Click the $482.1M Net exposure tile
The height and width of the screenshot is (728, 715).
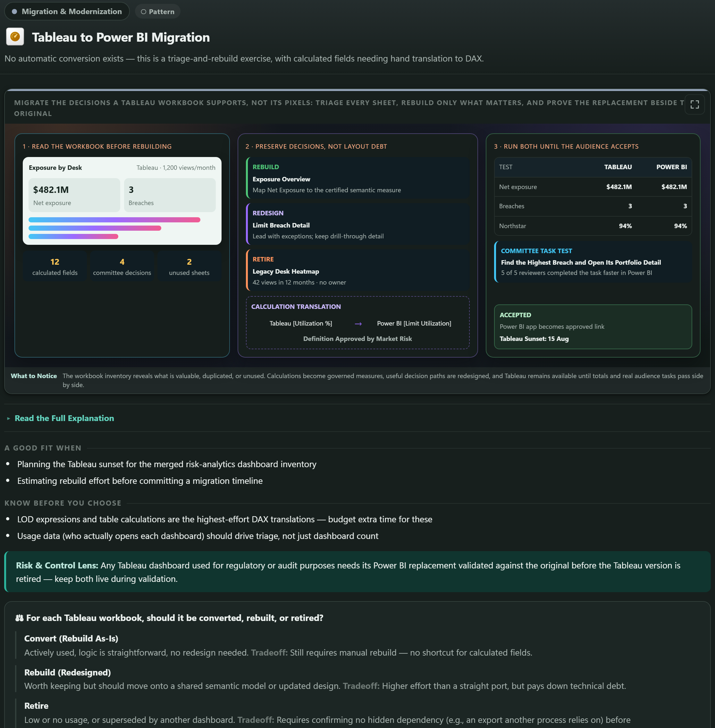(74, 195)
